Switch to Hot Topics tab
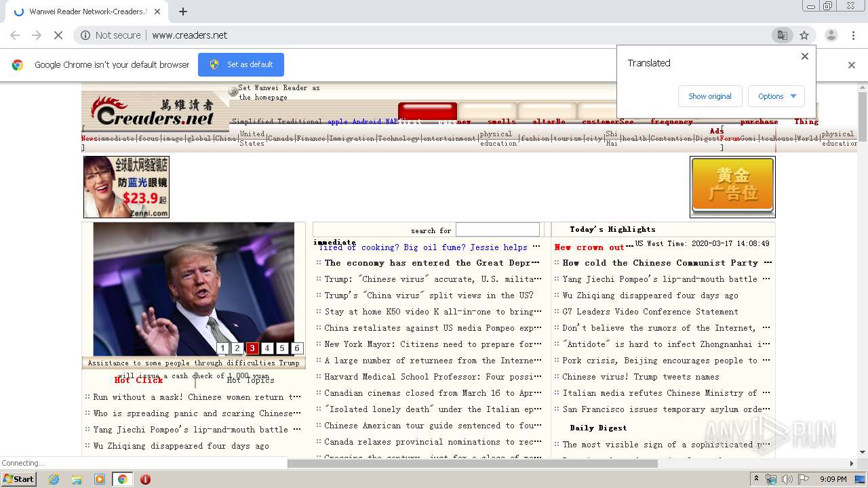Viewport: 868px width, 488px height. pyautogui.click(x=250, y=380)
